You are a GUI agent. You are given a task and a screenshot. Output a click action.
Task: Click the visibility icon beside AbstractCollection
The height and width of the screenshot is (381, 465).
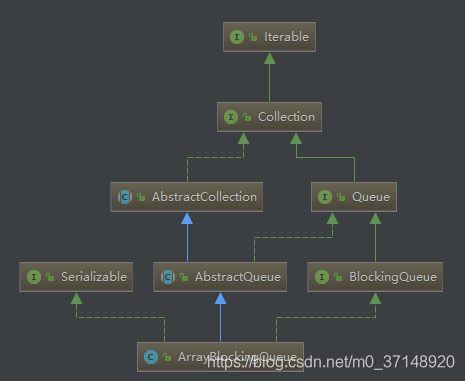pyautogui.click(x=141, y=197)
